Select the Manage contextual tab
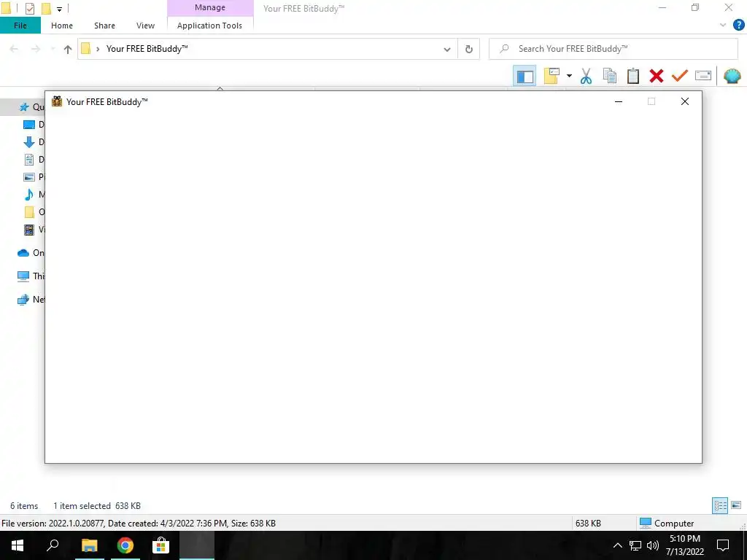The width and height of the screenshot is (747, 560). tap(210, 7)
